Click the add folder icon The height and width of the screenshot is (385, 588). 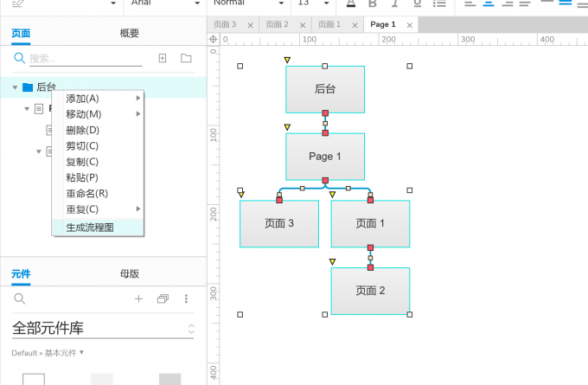tap(186, 58)
